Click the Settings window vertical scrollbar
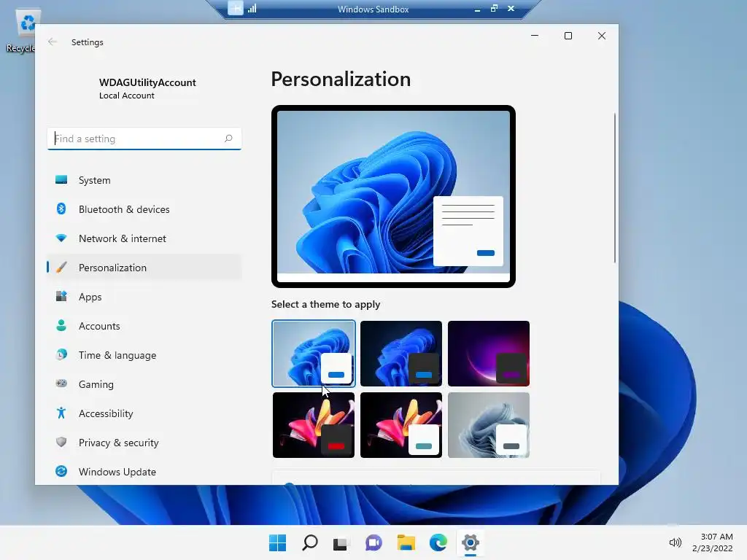747x560 pixels. [x=614, y=187]
